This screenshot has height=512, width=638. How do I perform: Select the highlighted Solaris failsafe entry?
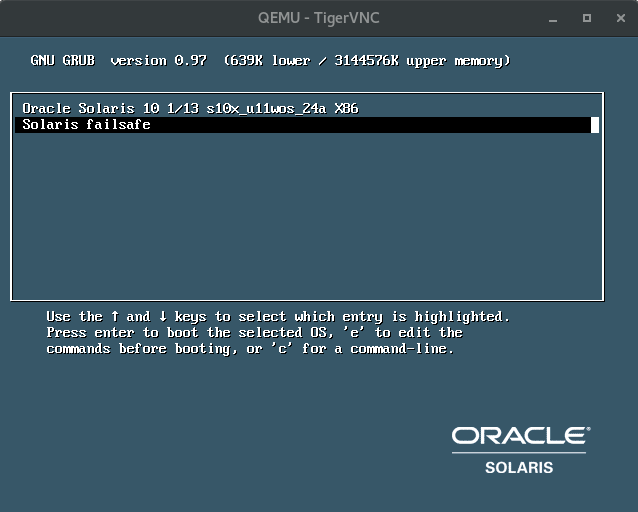[x=307, y=125]
